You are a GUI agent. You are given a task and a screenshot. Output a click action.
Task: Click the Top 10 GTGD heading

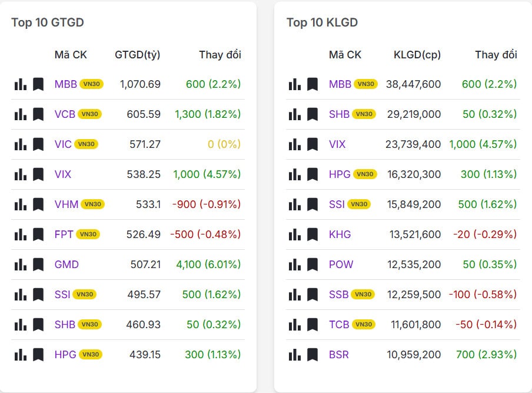(48, 22)
